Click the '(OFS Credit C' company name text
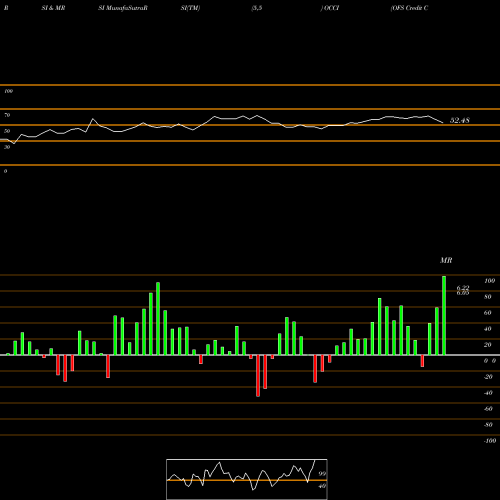This screenshot has width=500, height=500. (409, 8)
